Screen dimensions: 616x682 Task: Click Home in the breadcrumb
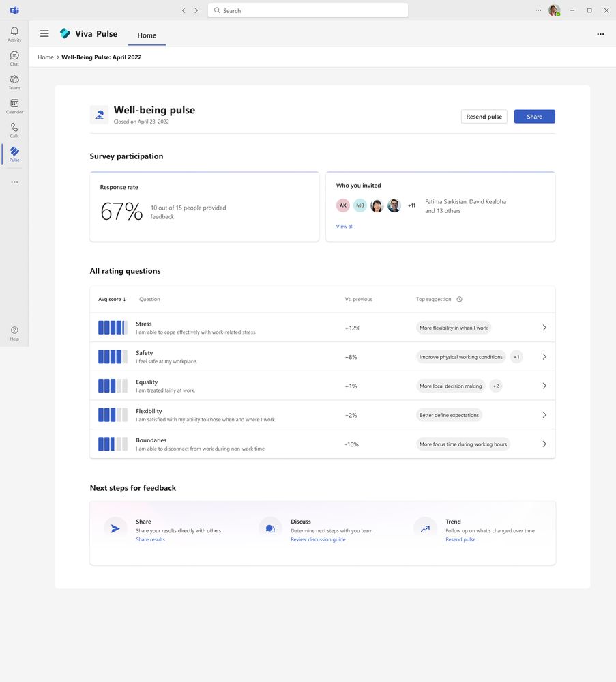coord(46,57)
